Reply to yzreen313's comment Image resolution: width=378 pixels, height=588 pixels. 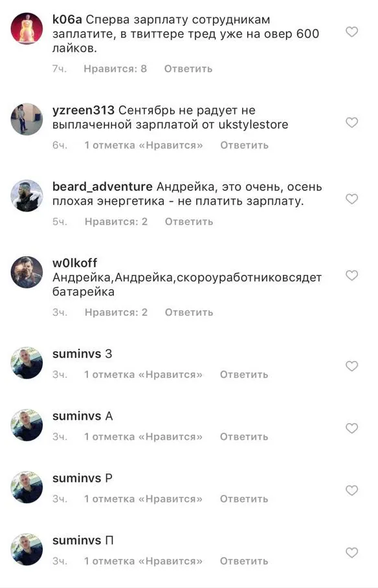244,146
